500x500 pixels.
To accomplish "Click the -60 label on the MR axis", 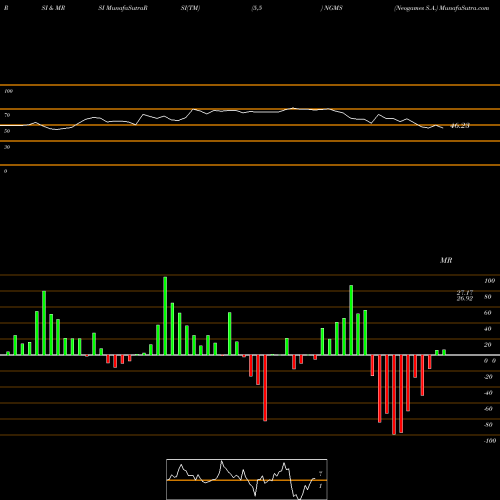I will pyautogui.click(x=488, y=409).
